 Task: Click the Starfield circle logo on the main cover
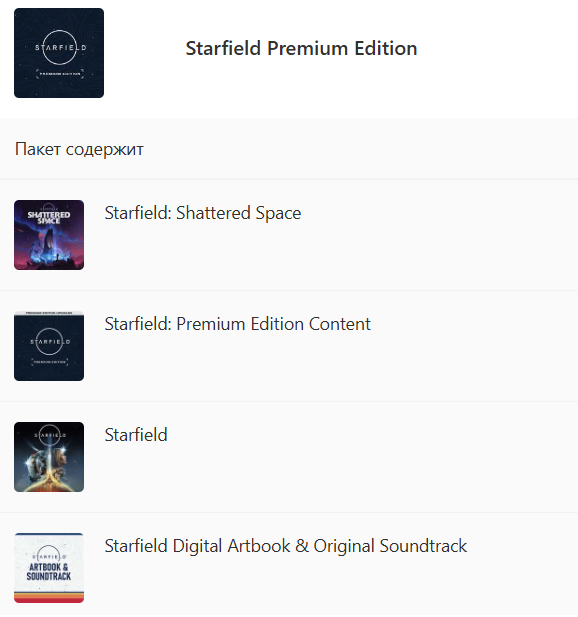tap(59, 47)
